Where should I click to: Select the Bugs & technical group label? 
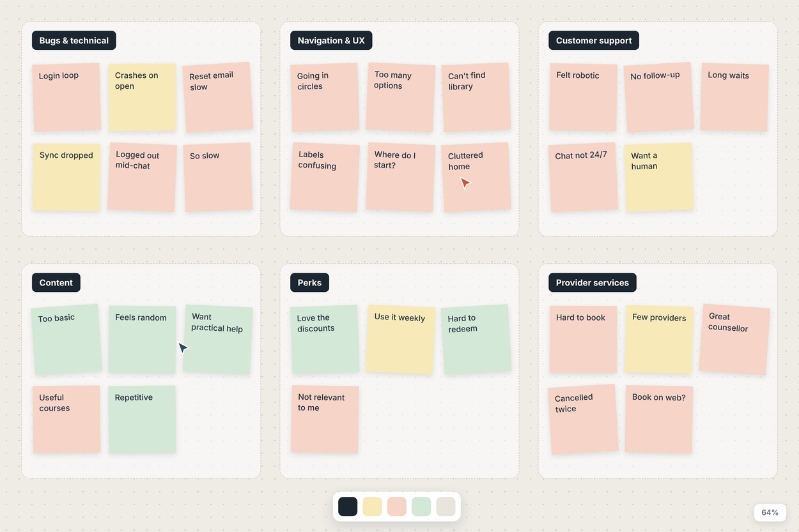[x=74, y=40]
